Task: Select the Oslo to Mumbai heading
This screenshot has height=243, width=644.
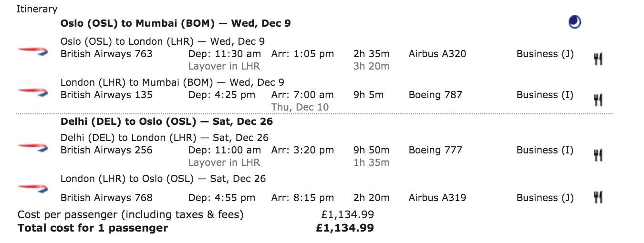Action: [x=176, y=23]
